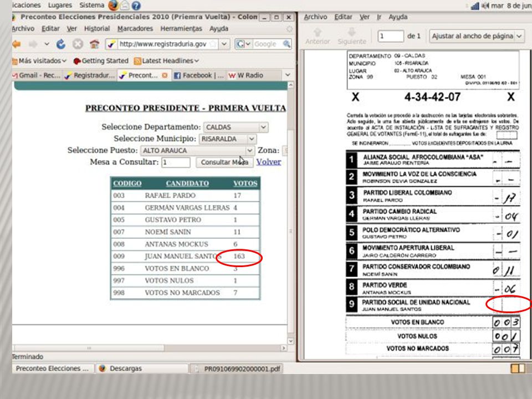The width and height of the screenshot is (532, 399).
Task: Open PDF viewer Ayuda menu
Action: (x=398, y=17)
